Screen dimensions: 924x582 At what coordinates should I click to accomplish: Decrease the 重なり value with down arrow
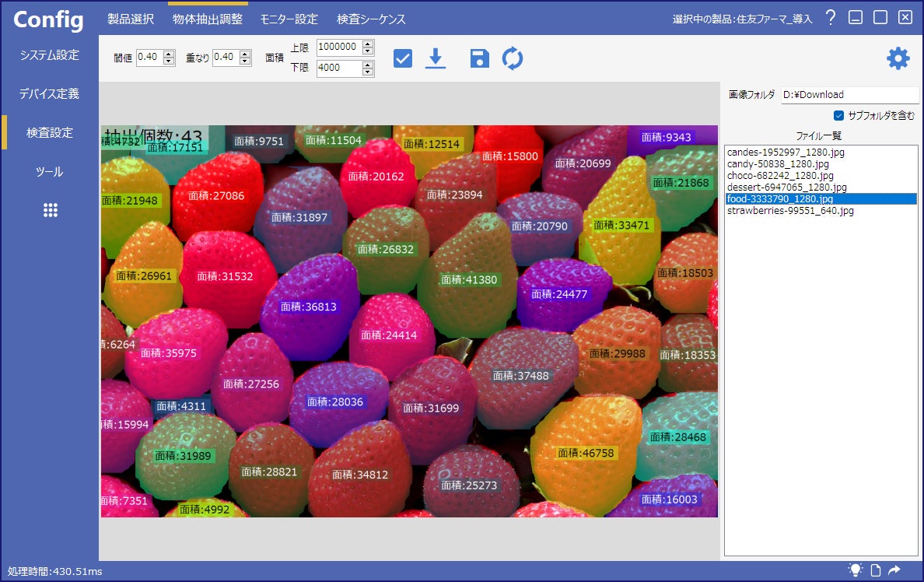[x=245, y=61]
